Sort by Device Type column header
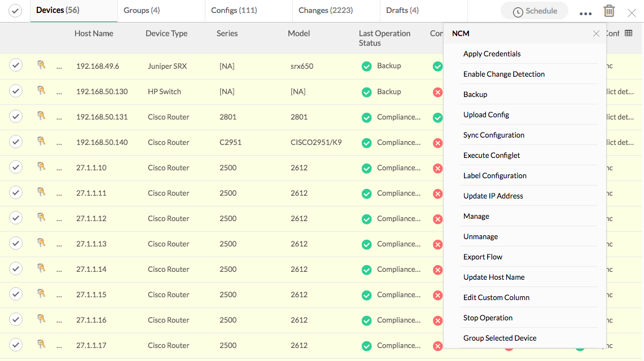Image resolution: width=644 pixels, height=361 pixels. tap(167, 33)
